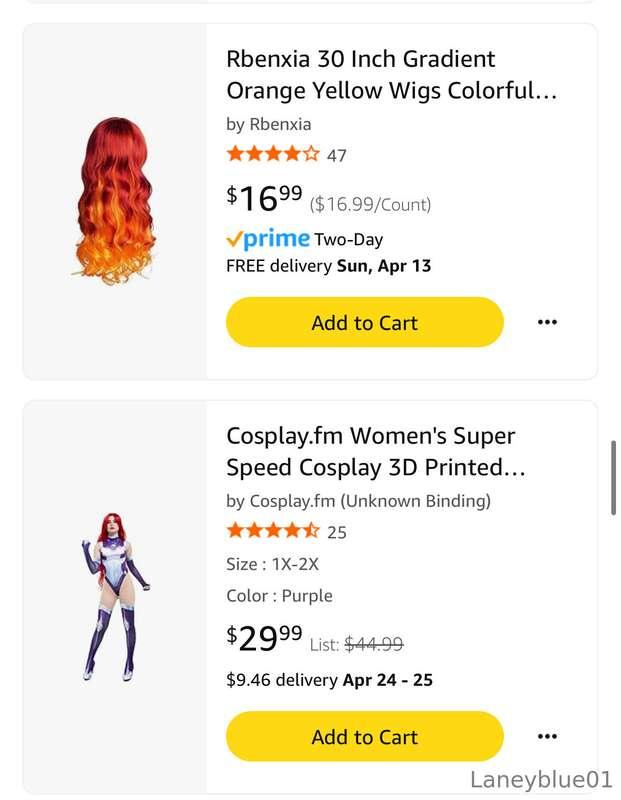
Task: Open the more options menu for the Rbenxia wig
Action: coord(546,322)
